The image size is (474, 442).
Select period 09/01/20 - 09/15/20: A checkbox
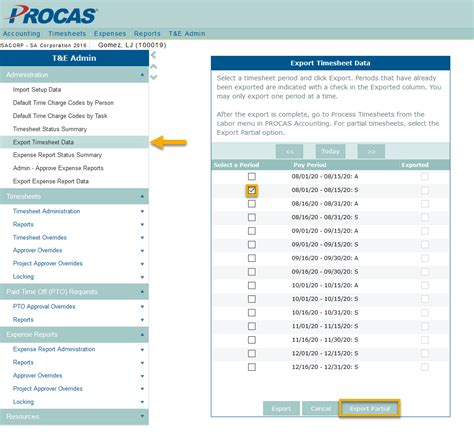click(x=252, y=231)
